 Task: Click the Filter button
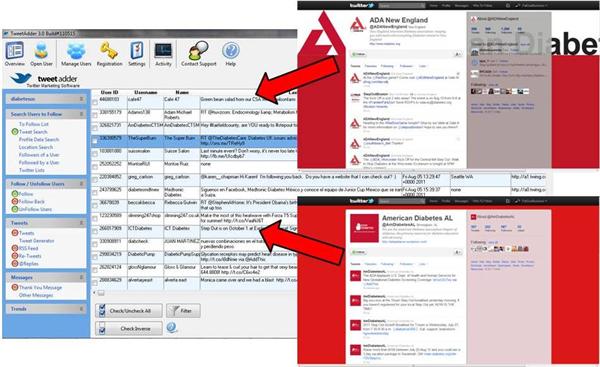[183, 311]
